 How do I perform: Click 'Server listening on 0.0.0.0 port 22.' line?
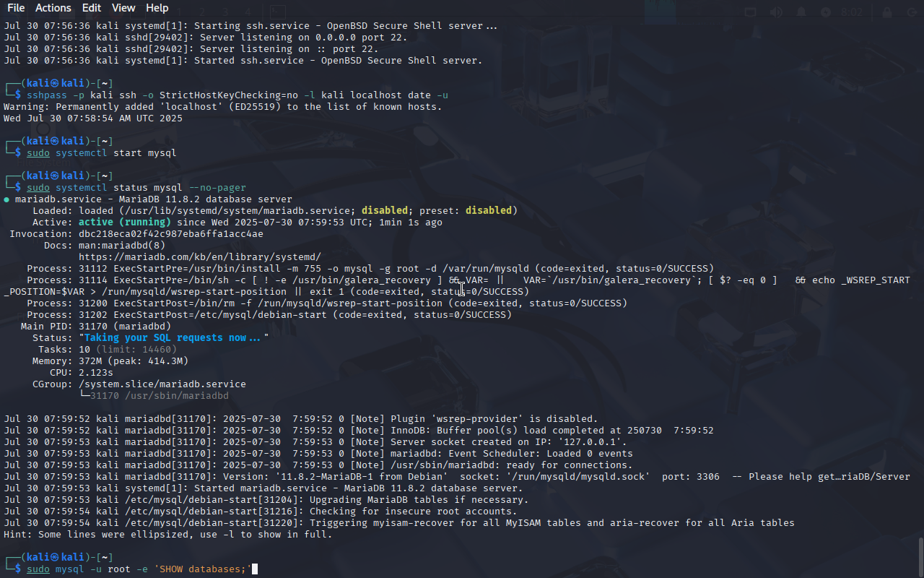pos(206,38)
